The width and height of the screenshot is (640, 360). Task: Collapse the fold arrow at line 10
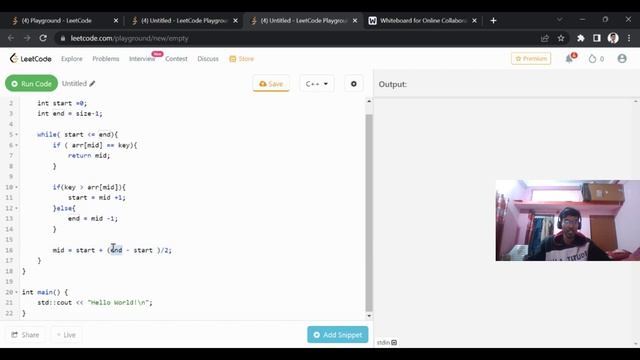point(16,187)
